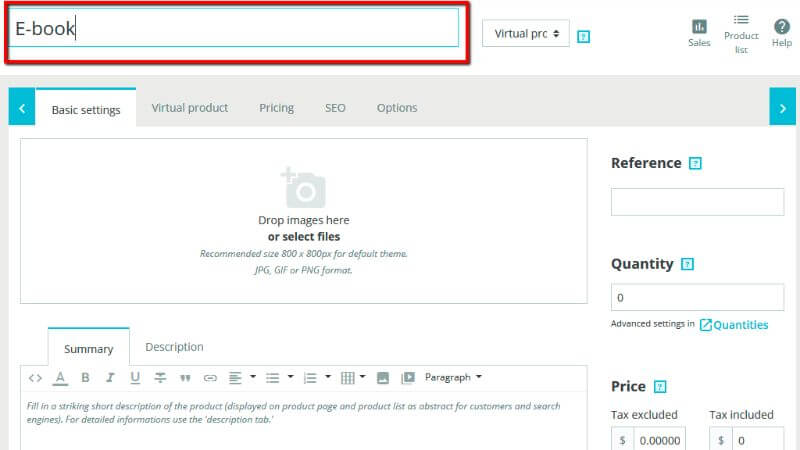Open the Paragraph format dropdown

tap(453, 378)
